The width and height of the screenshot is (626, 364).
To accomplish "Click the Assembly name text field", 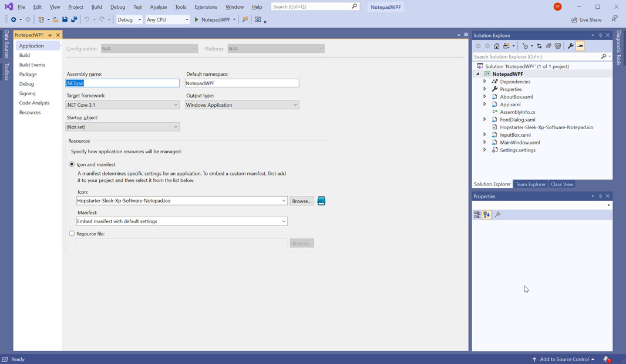I will 122,83.
